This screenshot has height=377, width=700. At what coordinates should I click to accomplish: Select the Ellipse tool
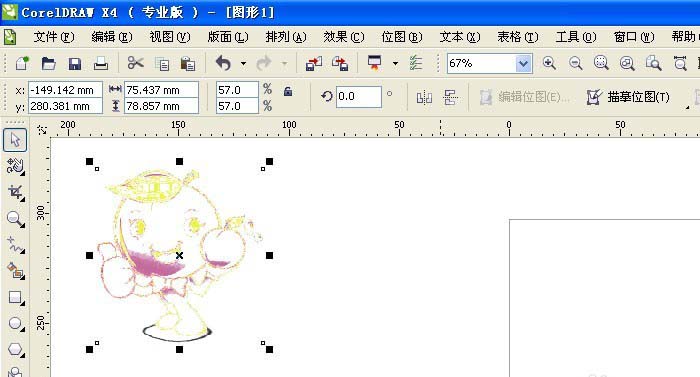pos(15,324)
